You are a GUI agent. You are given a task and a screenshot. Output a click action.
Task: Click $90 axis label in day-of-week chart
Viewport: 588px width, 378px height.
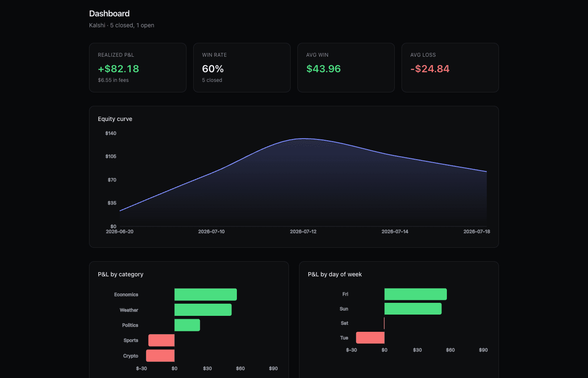[483, 350]
